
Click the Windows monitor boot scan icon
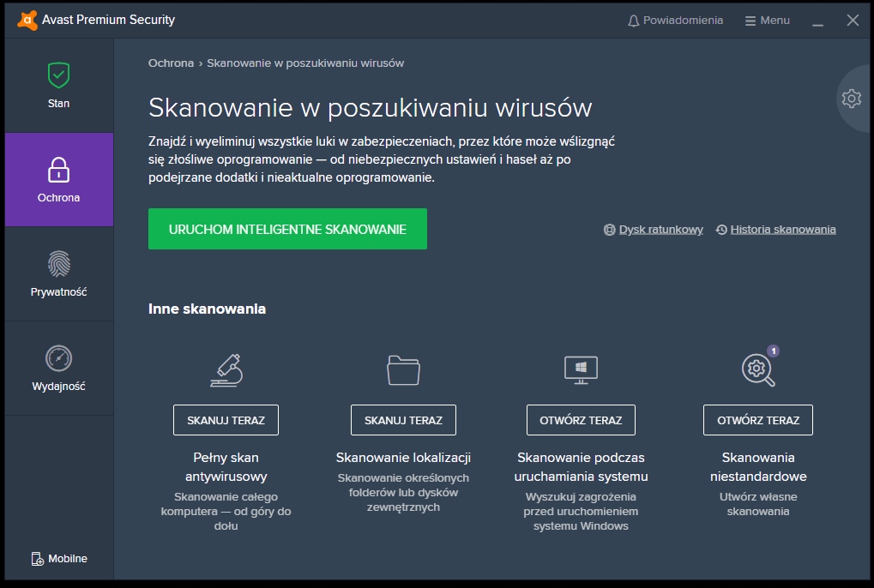(581, 370)
